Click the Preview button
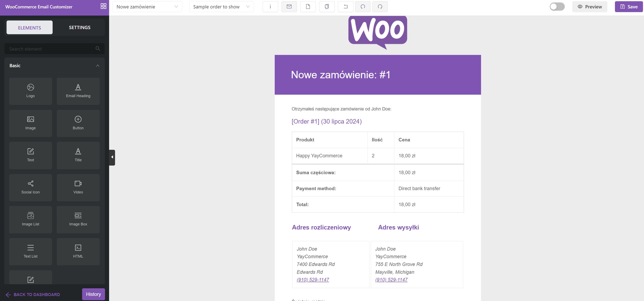The image size is (644, 301). click(x=590, y=7)
